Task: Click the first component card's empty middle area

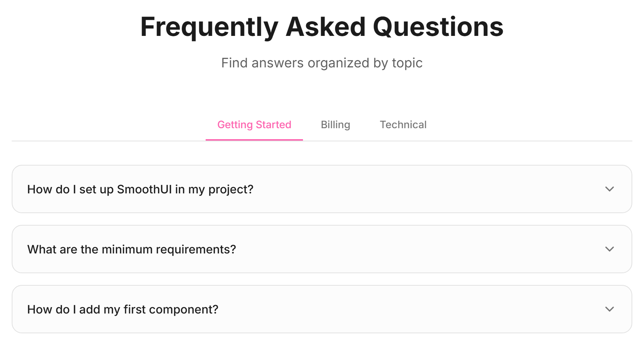Action: click(410, 309)
